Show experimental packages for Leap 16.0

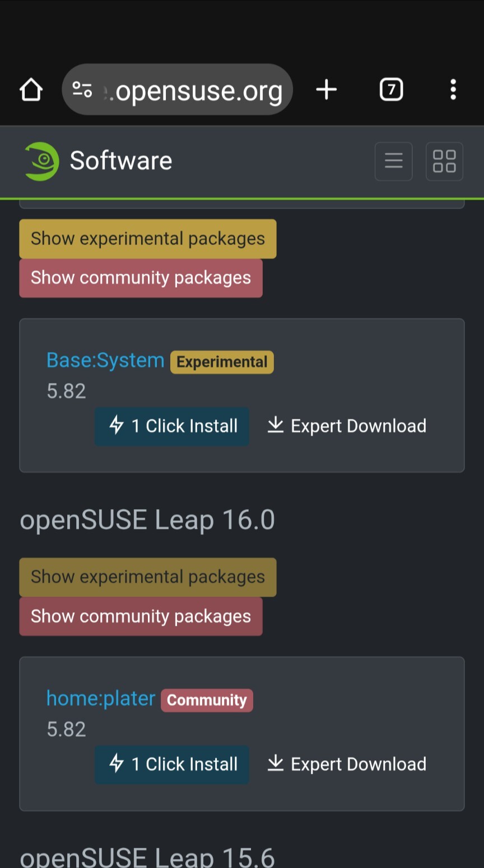click(148, 577)
